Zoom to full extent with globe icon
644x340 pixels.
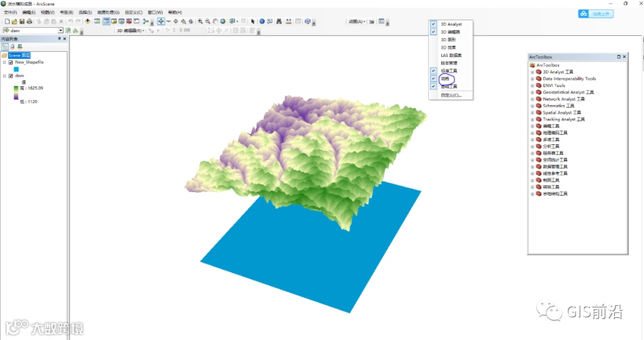click(222, 21)
